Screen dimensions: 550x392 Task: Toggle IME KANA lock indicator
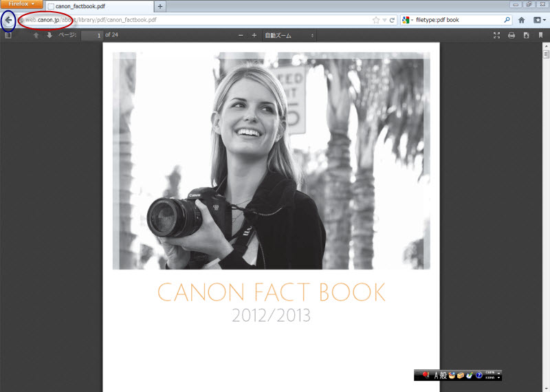[x=489, y=378]
